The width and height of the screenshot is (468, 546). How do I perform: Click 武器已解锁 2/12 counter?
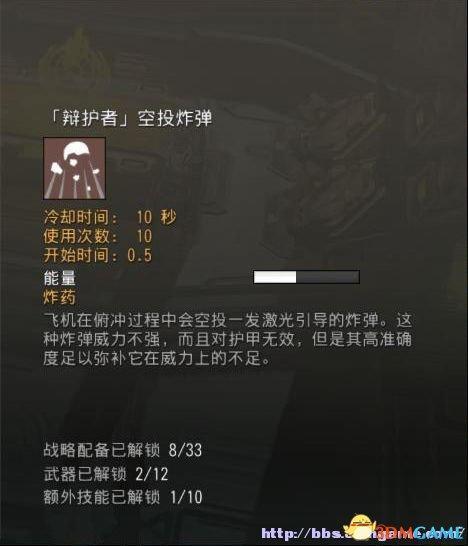106,474
